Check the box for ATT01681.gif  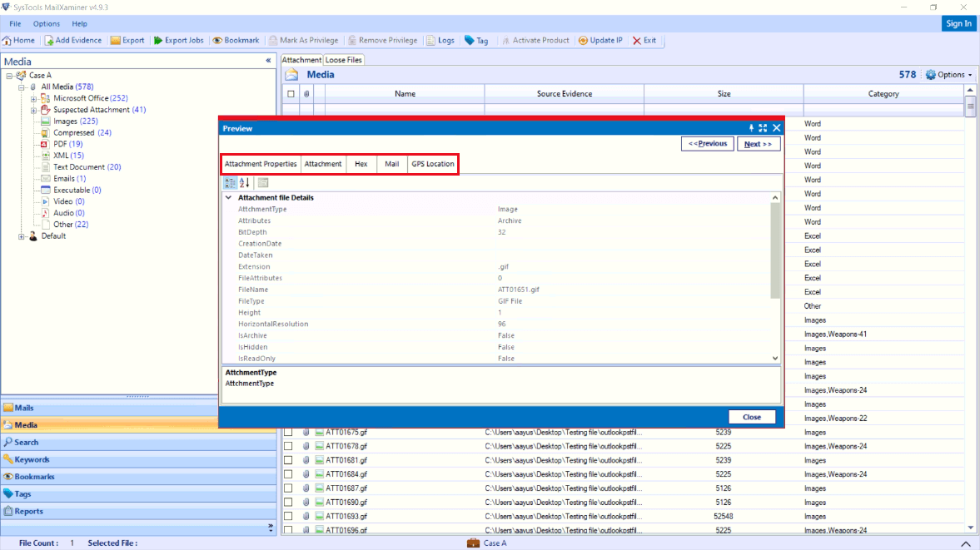tap(288, 460)
